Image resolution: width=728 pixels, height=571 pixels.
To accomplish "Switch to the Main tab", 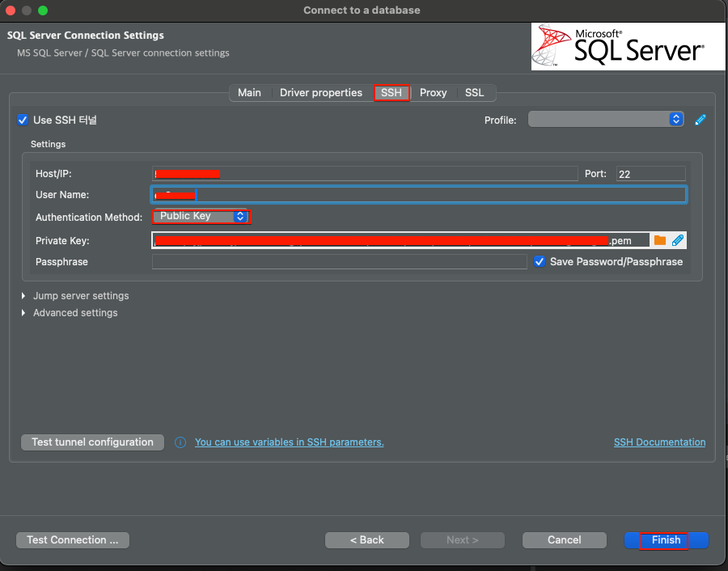I will point(249,93).
